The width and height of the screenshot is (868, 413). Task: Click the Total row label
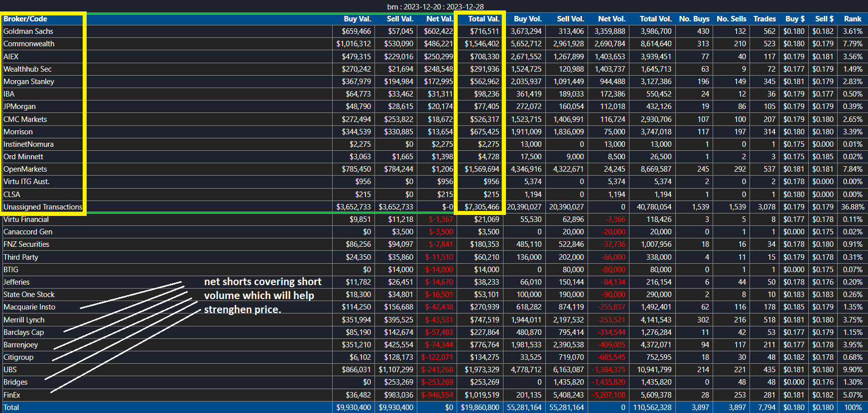[x=11, y=408]
